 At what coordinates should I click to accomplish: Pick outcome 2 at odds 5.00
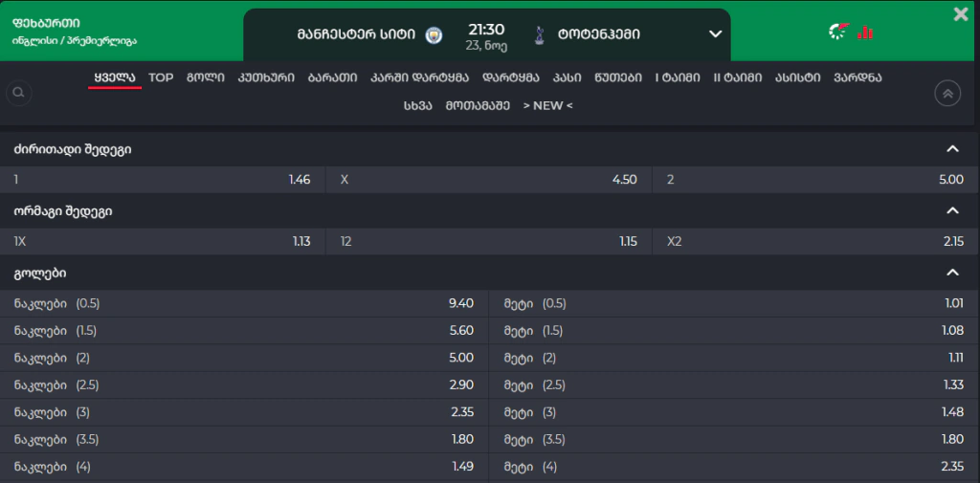(816, 180)
